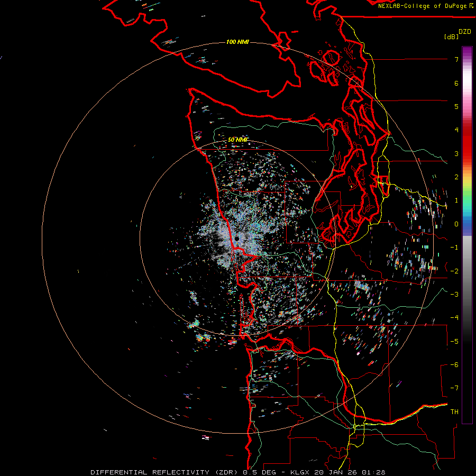The image size is (476, 476).
Task: Click the 100 NMI range ring label
Action: [237, 42]
